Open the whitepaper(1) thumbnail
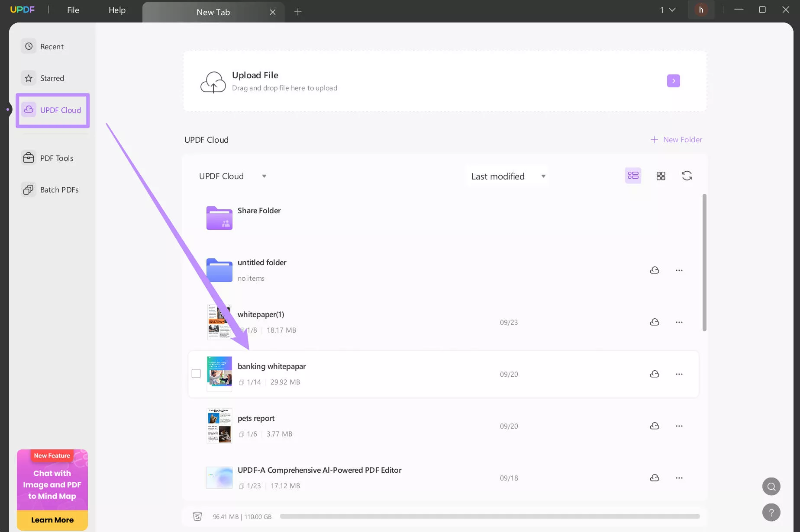The height and width of the screenshot is (532, 800). 219,322
